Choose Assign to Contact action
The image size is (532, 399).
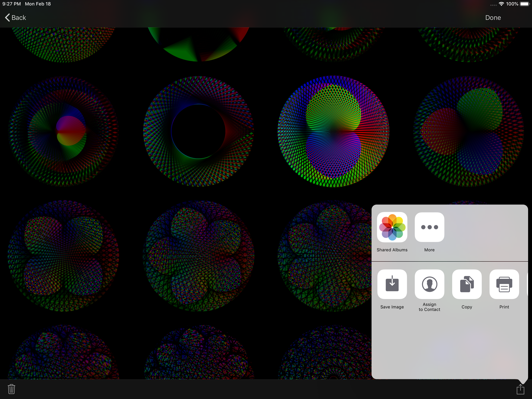coord(429,284)
